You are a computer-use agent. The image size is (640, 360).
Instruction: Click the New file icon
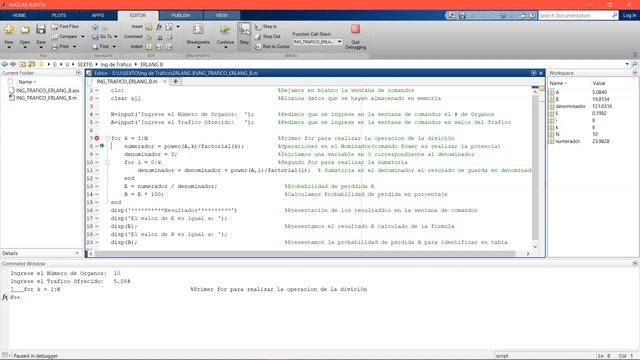click(x=9, y=29)
